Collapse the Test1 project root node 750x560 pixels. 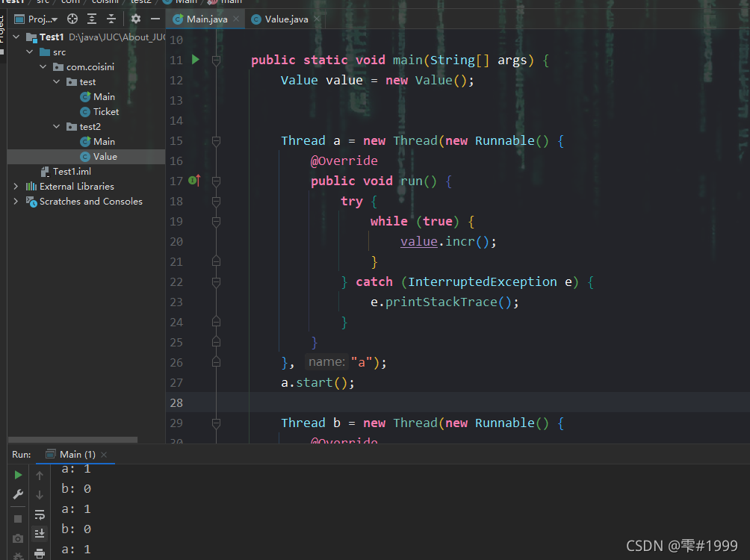(x=16, y=37)
